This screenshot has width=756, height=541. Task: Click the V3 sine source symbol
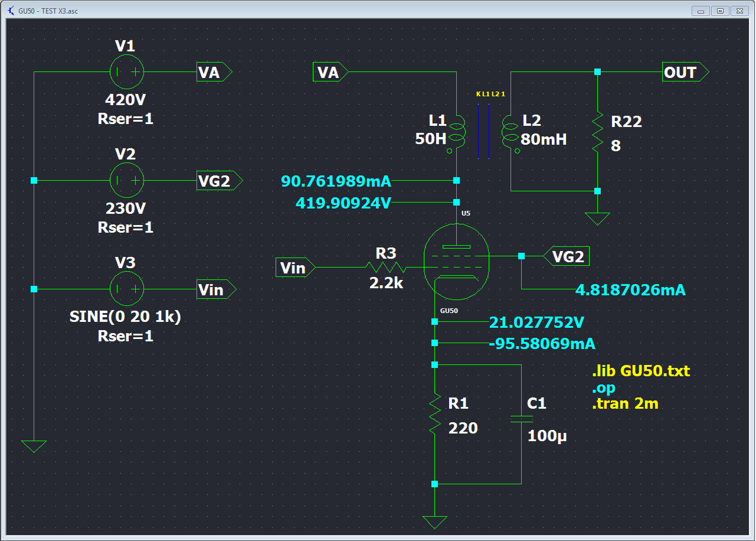(x=127, y=289)
